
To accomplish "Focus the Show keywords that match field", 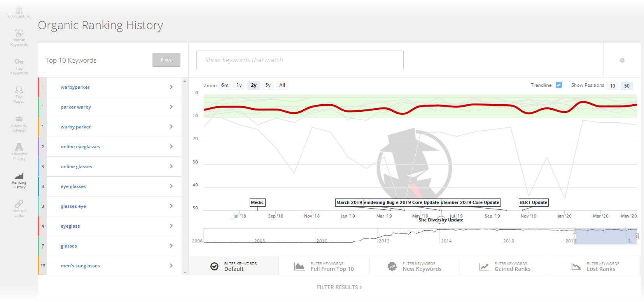I will pos(300,60).
